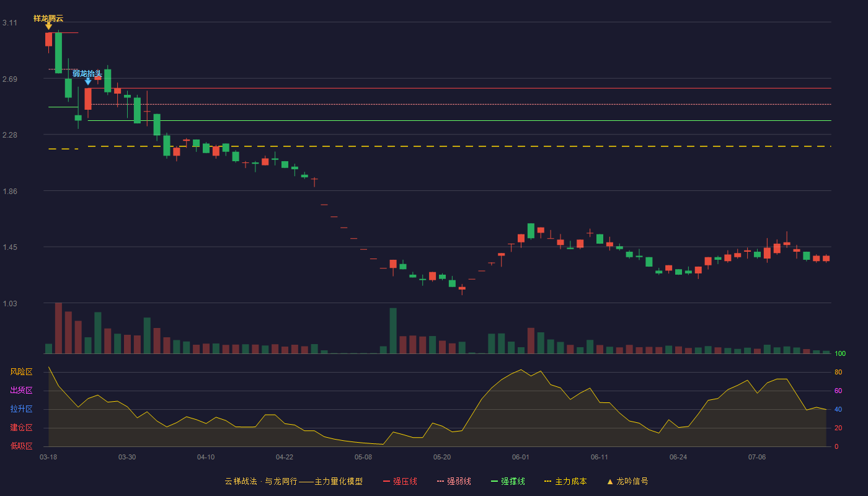This screenshot has width=868, height=496.
Task: Click the 建仓区 zone label
Action: [21, 428]
